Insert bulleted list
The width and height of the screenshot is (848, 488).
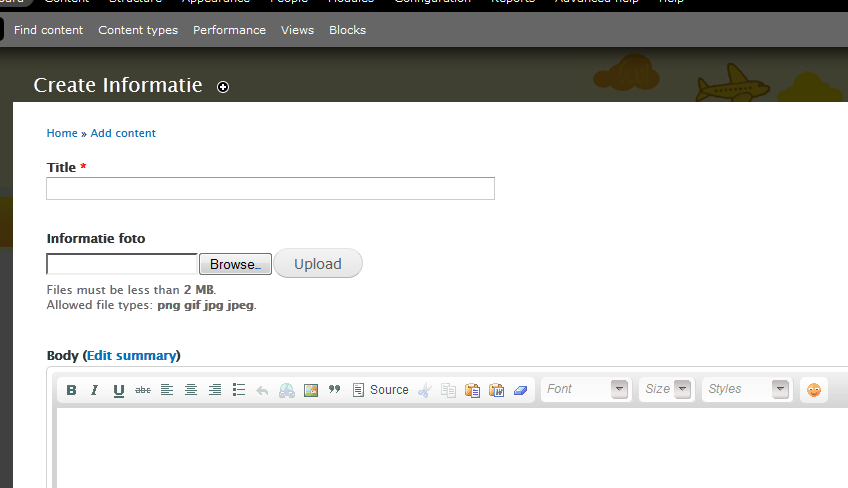[x=238, y=390]
